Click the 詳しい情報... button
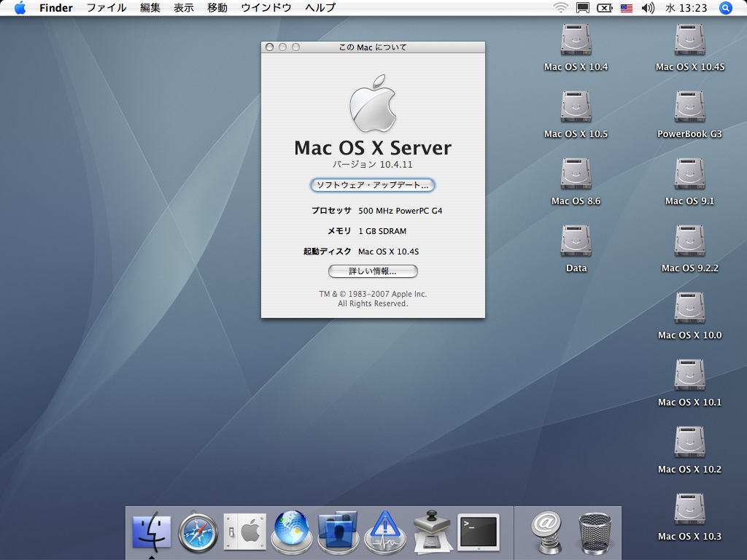 [373, 271]
